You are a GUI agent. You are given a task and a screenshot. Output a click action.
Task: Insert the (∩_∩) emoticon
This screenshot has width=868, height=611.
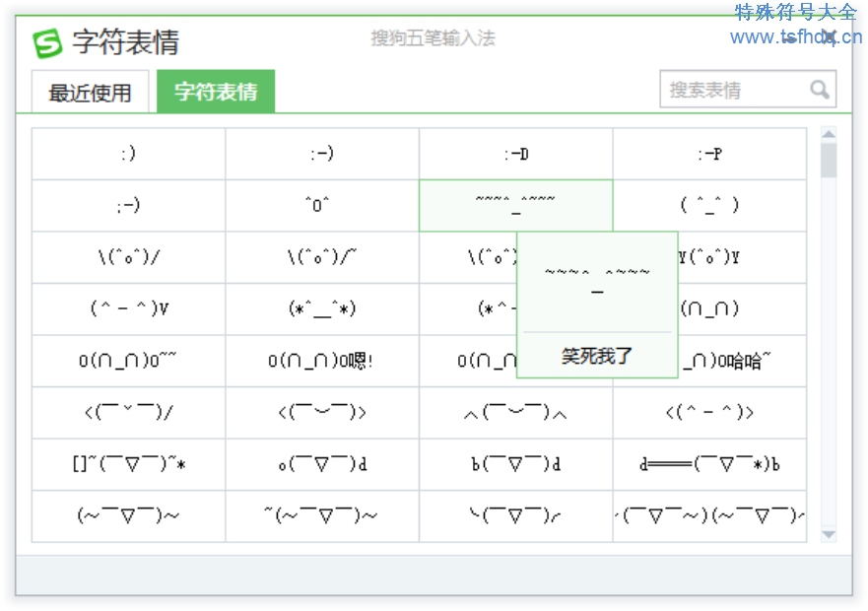click(742, 309)
